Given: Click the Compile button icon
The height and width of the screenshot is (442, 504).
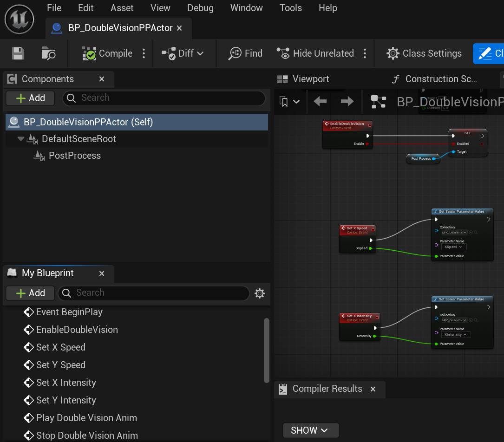Looking at the screenshot, I should [88, 53].
